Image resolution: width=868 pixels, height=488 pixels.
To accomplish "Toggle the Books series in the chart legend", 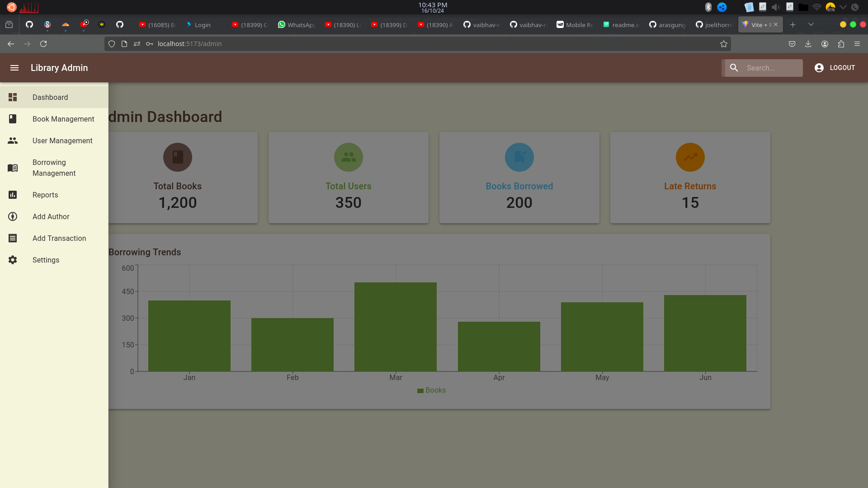I will click(431, 390).
